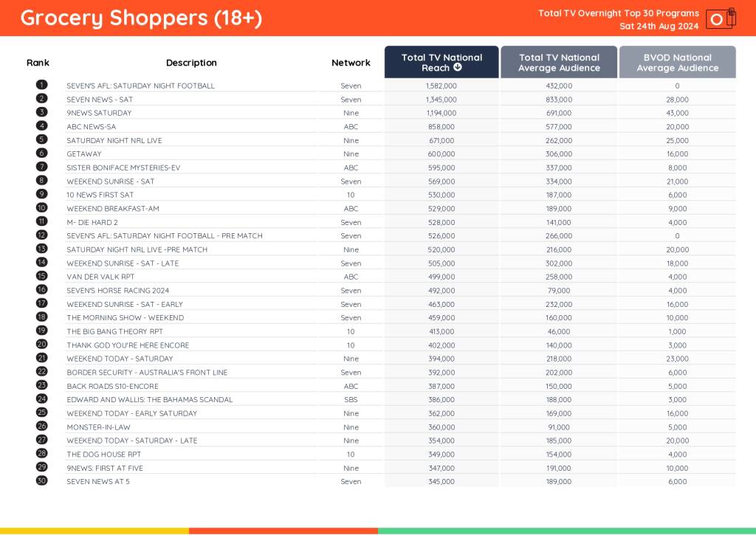This screenshot has height=535, width=756.
Task: Select the rank 10 badge
Action: coord(42,208)
